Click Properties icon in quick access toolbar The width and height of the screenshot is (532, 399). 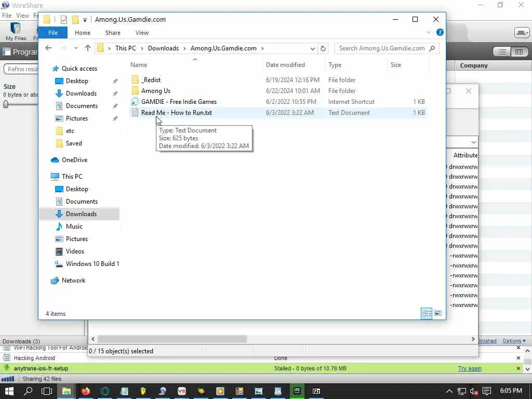click(64, 20)
